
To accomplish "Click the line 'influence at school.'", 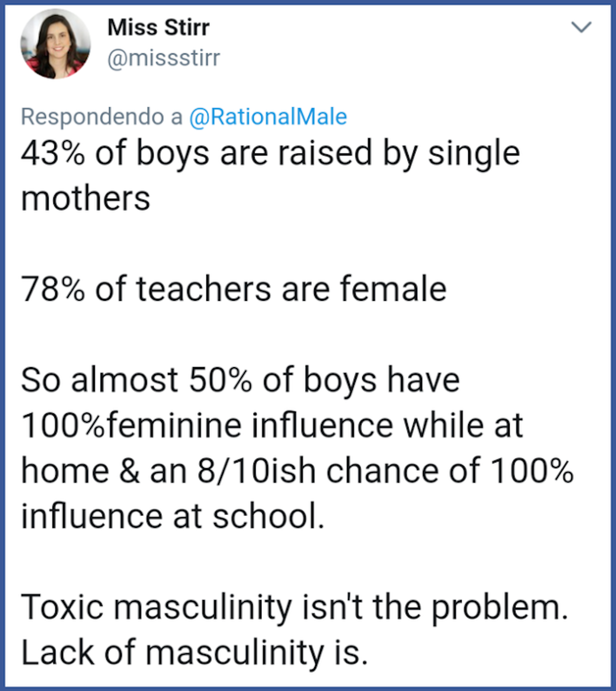I will click(173, 516).
